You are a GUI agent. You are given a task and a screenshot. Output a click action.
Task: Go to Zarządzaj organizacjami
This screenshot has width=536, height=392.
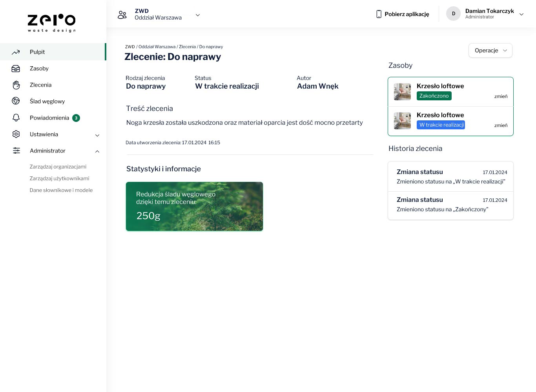point(58,167)
